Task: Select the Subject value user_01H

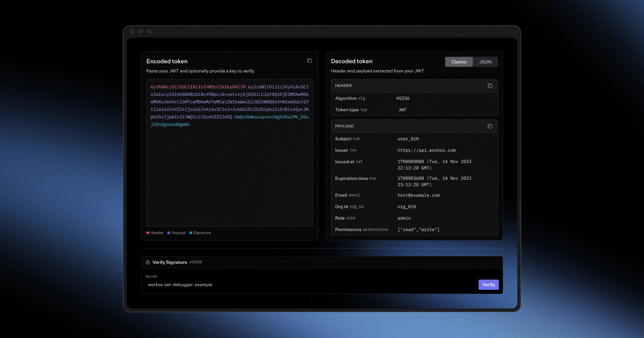Action: click(408, 138)
